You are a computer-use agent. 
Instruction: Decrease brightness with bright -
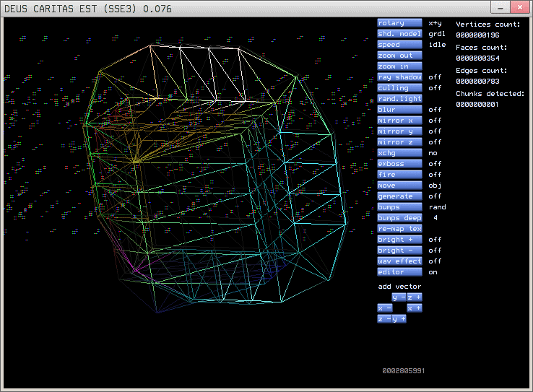(x=399, y=251)
